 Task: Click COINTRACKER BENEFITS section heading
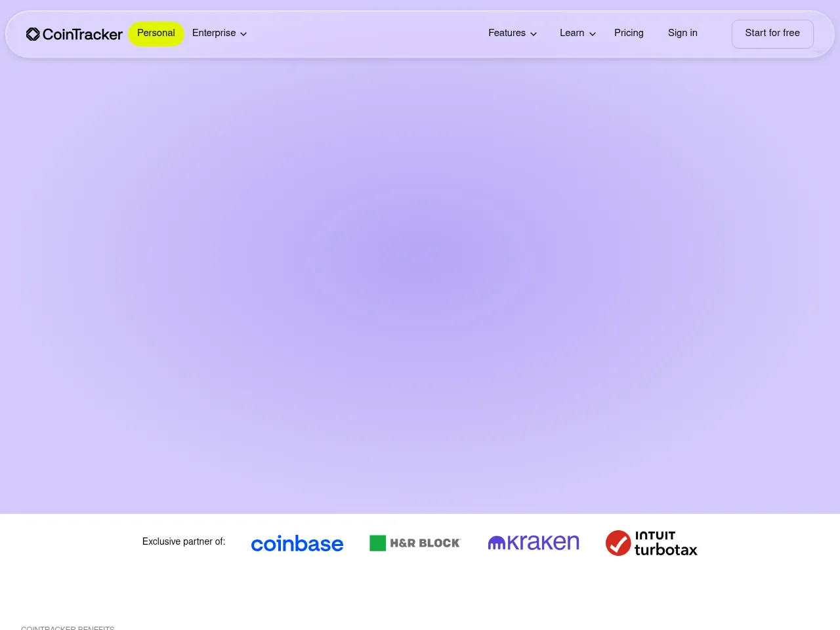tap(67, 627)
